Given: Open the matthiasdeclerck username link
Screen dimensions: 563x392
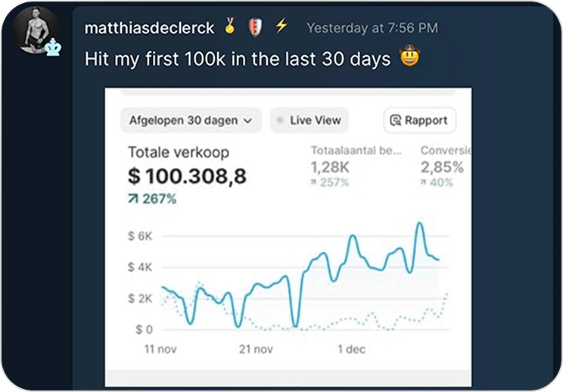Looking at the screenshot, I should tap(149, 28).
